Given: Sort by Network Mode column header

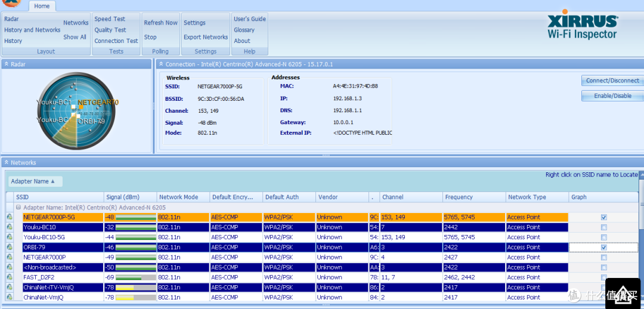Looking at the screenshot, I should tap(183, 197).
